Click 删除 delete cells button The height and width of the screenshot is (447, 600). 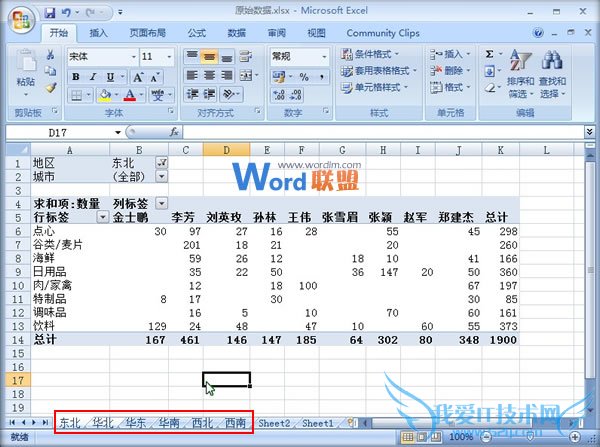(x=450, y=71)
